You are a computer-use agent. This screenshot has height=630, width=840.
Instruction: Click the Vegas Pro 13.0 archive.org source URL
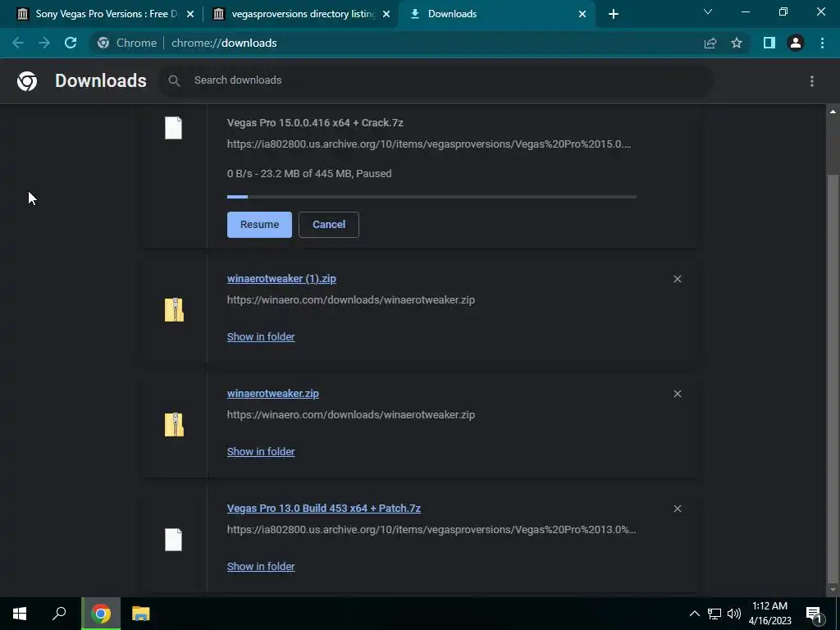click(x=431, y=529)
